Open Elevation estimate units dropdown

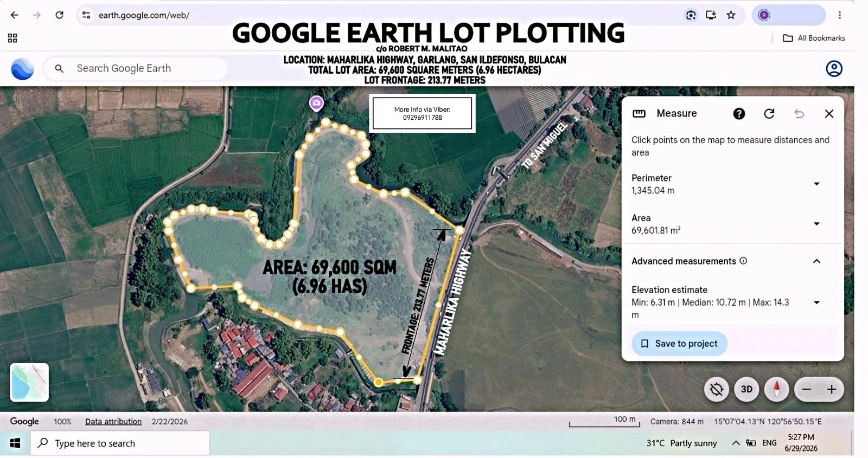click(x=816, y=302)
